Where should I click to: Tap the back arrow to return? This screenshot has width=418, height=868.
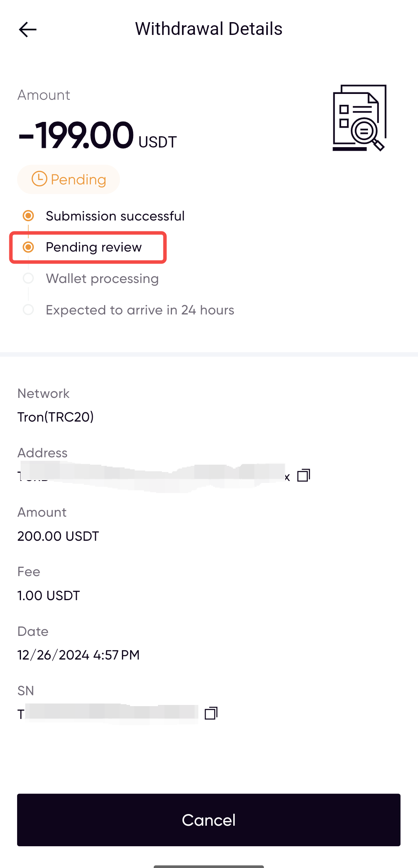28,29
